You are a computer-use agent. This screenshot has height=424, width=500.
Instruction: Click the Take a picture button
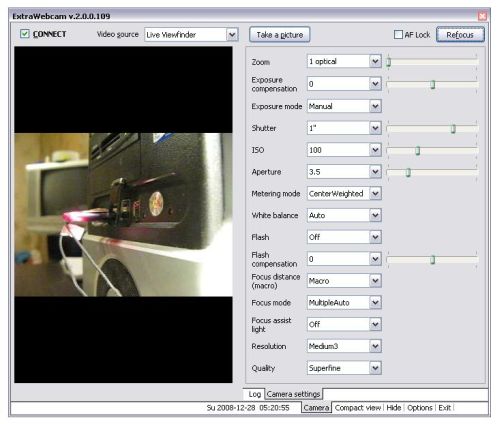click(x=280, y=35)
